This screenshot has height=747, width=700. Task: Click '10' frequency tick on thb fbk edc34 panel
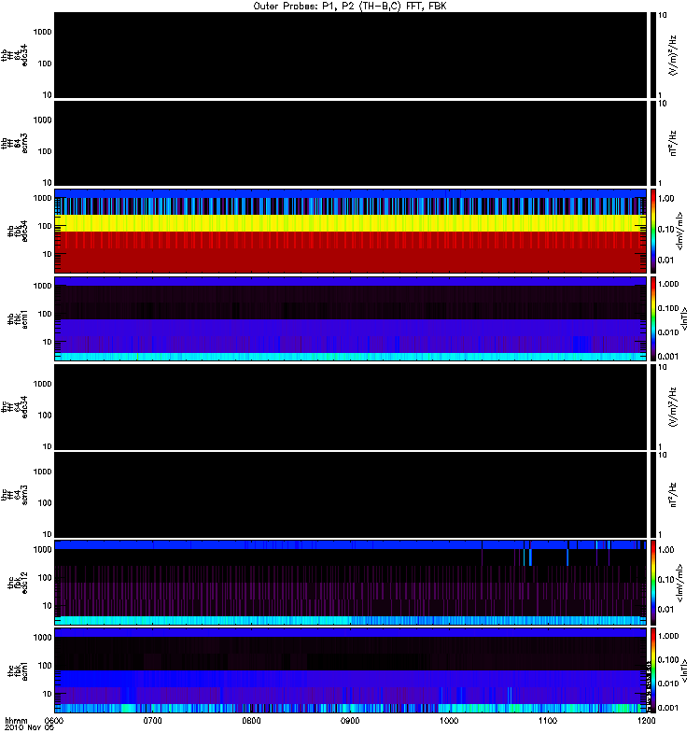click(47, 254)
